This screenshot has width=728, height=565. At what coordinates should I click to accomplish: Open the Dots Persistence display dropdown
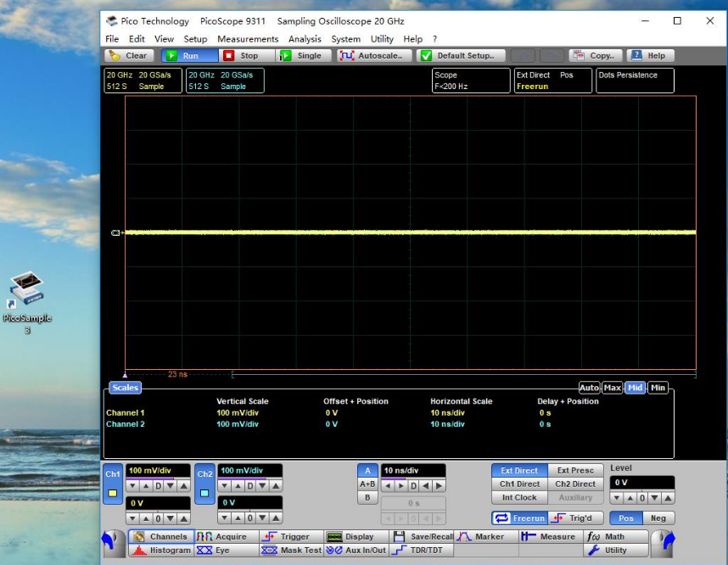(634, 81)
